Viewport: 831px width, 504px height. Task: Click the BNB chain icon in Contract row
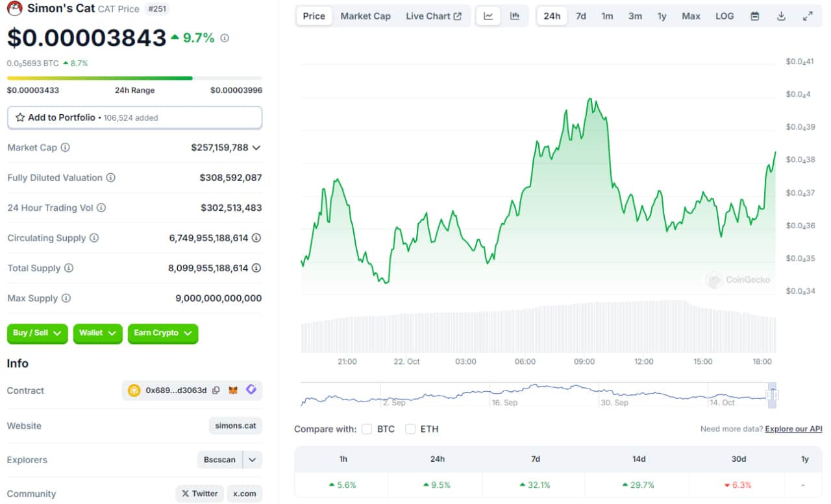point(134,390)
